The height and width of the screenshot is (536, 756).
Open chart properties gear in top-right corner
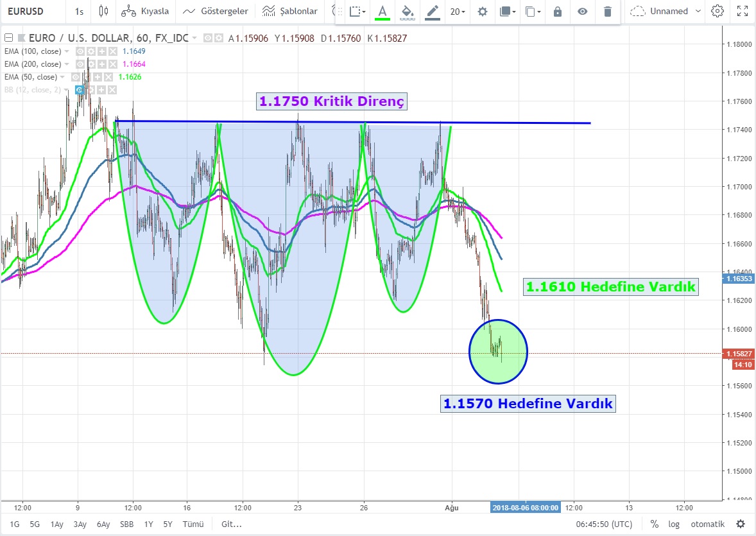(x=717, y=11)
